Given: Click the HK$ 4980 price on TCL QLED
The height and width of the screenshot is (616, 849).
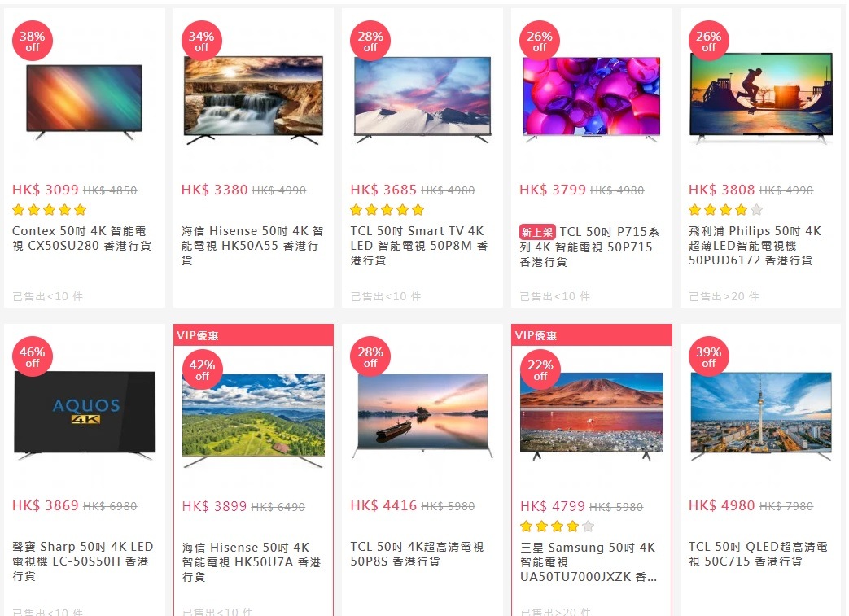Looking at the screenshot, I should (x=721, y=505).
